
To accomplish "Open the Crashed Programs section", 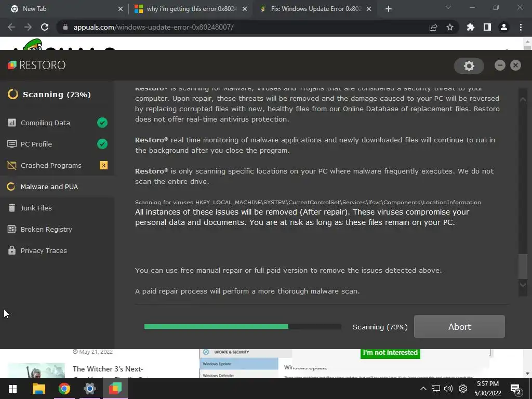I will click(x=57, y=166).
